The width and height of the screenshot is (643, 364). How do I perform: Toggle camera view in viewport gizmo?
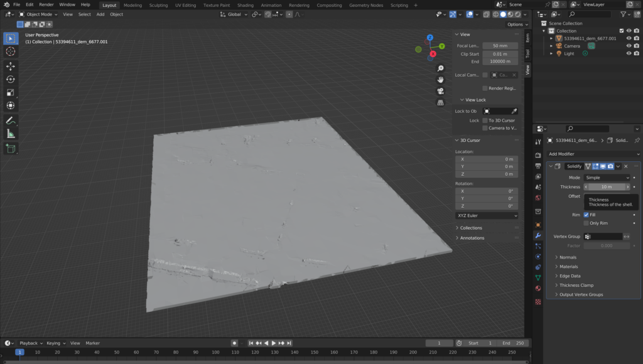441,91
